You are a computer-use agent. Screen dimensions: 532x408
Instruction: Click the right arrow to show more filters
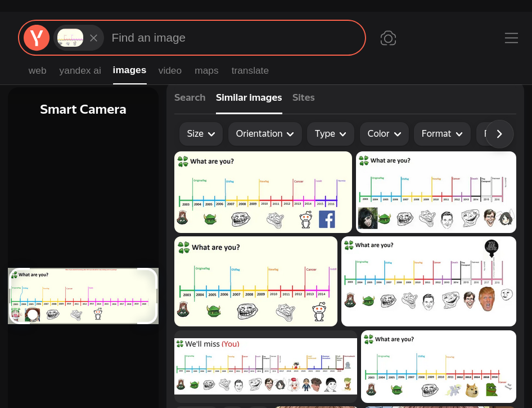(499, 134)
